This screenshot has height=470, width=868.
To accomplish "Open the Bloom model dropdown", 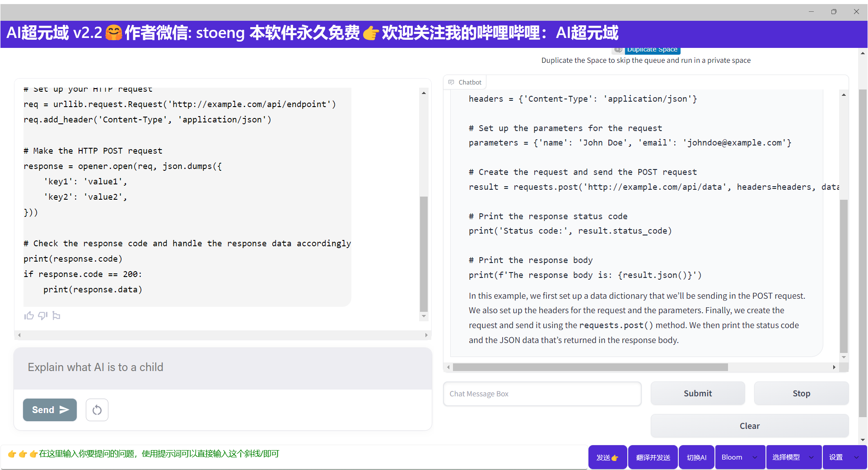I will (x=739, y=457).
